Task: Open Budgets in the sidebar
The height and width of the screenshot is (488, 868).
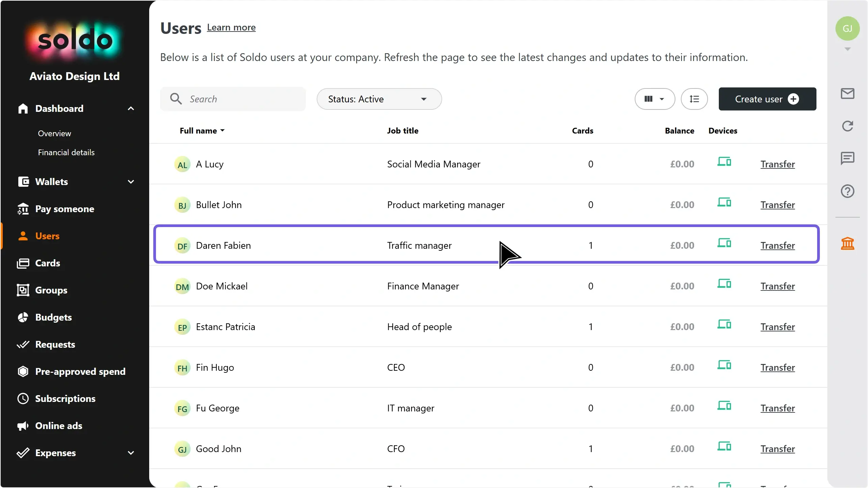Action: pos(53,317)
